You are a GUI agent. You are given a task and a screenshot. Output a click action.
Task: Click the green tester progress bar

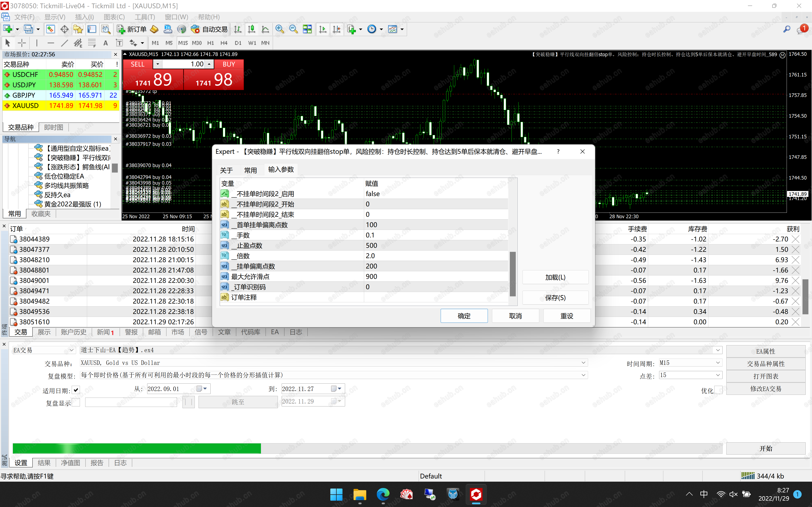[137, 448]
